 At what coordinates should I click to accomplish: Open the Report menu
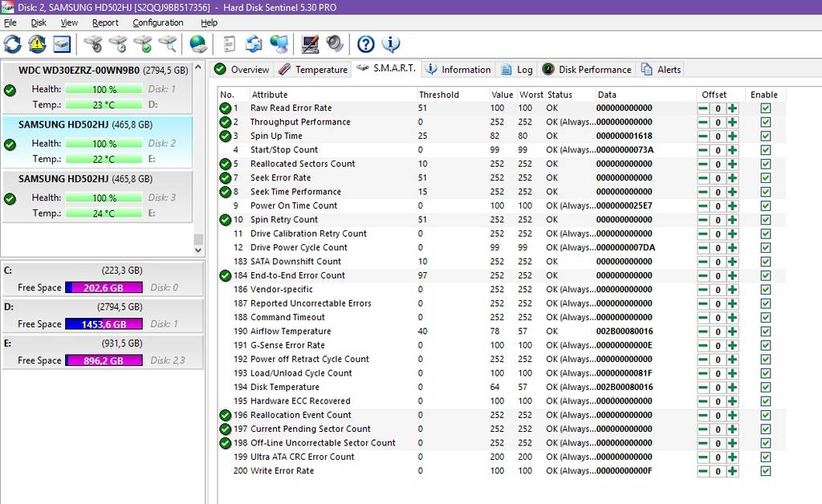pyautogui.click(x=105, y=22)
